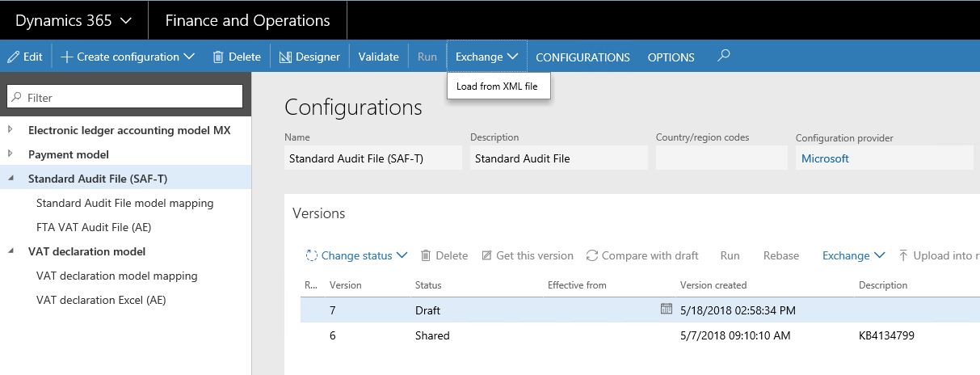980x375 pixels.
Task: Click Run in Versions toolbar
Action: pos(730,255)
